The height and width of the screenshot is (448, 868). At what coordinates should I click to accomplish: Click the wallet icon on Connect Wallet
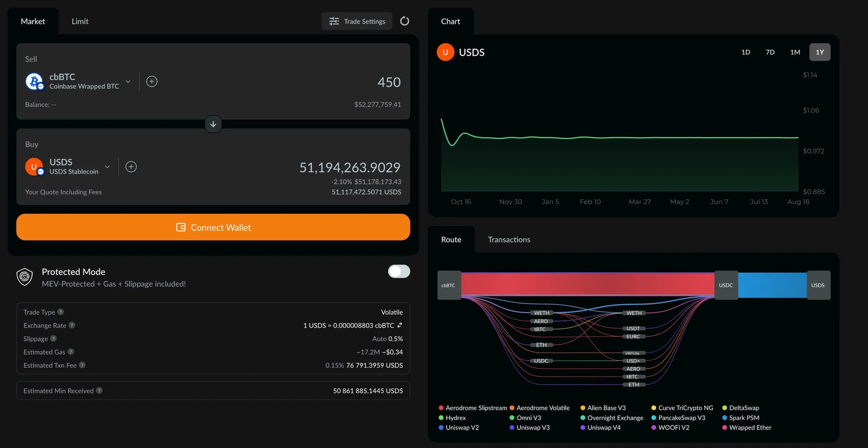click(x=181, y=227)
